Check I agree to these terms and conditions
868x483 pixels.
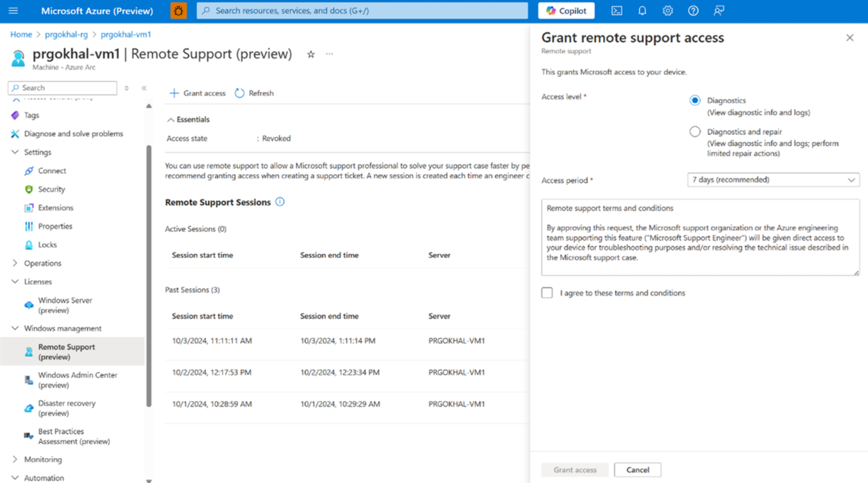547,293
